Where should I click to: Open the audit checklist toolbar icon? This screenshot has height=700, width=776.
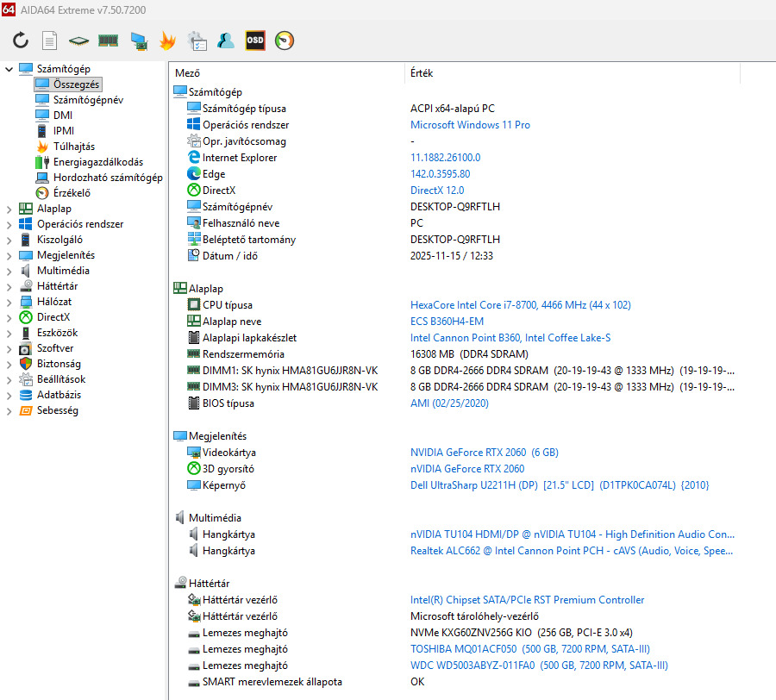click(197, 41)
